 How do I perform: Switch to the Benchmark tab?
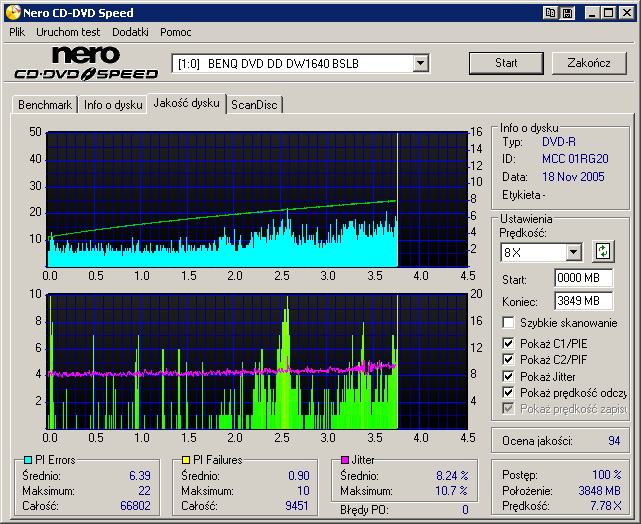coord(45,105)
